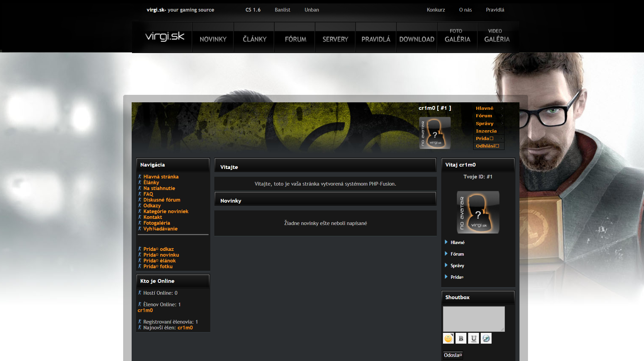The width and height of the screenshot is (644, 361).
Task: Open the ČLÁNKY tab
Action: pos(254,38)
